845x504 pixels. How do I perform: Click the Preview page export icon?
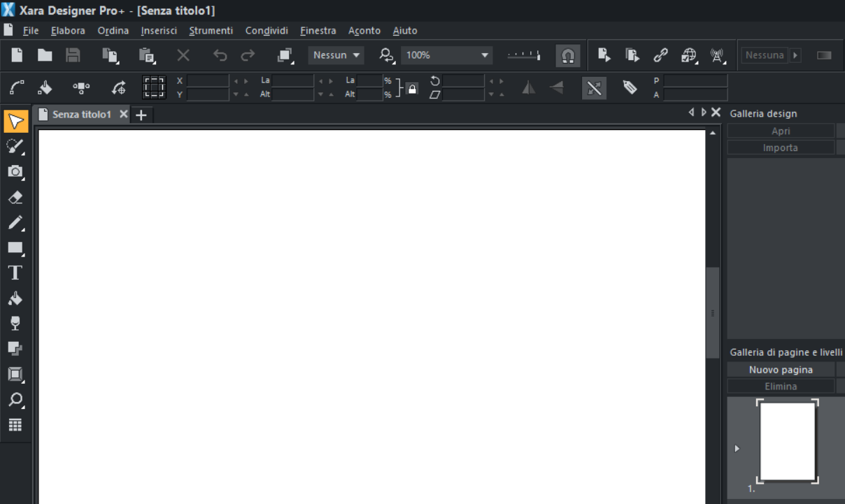604,55
